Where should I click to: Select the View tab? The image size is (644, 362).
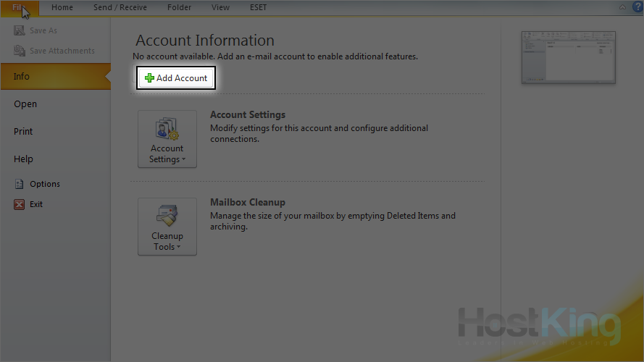pos(220,8)
